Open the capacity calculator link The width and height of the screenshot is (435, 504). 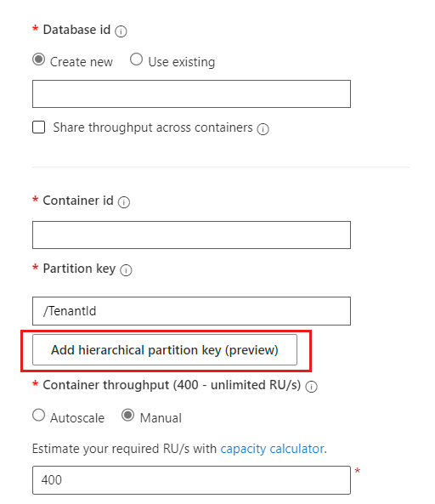272,449
